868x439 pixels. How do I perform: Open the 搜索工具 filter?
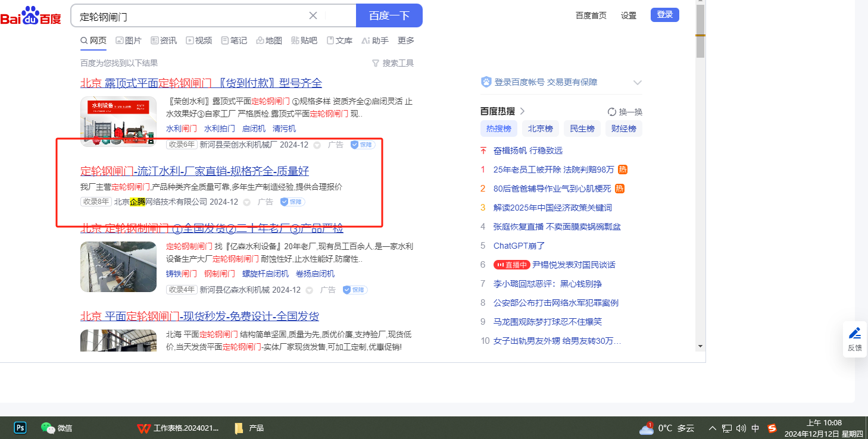pos(393,63)
